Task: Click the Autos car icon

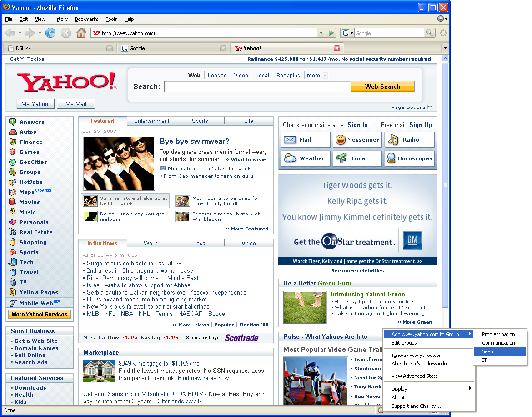Action: click(x=13, y=132)
